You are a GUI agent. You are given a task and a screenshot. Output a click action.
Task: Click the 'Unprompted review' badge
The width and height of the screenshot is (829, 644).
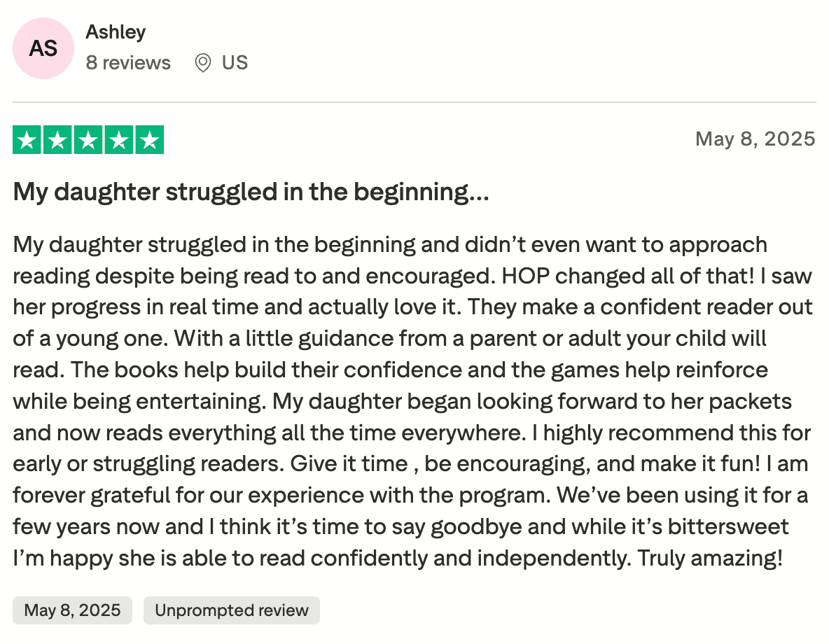(231, 610)
